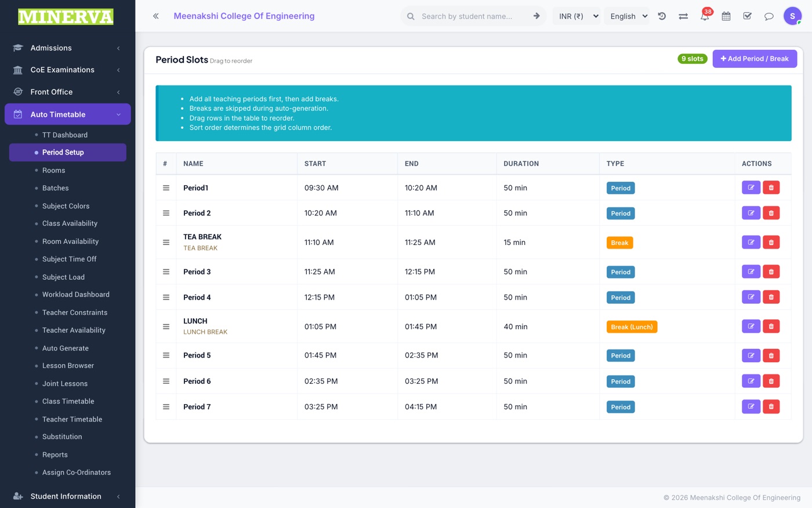This screenshot has width=812, height=508.
Task: Open TT Dashboard in sidebar
Action: pos(65,135)
